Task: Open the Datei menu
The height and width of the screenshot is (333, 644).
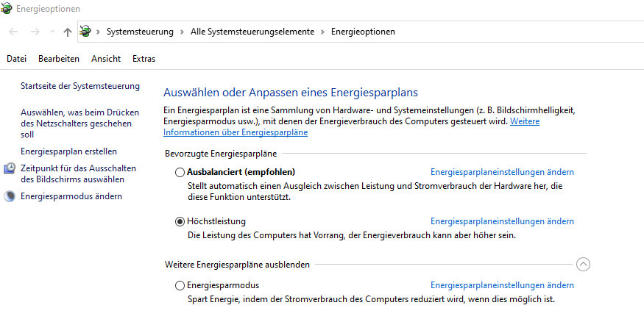Action: click(x=16, y=59)
